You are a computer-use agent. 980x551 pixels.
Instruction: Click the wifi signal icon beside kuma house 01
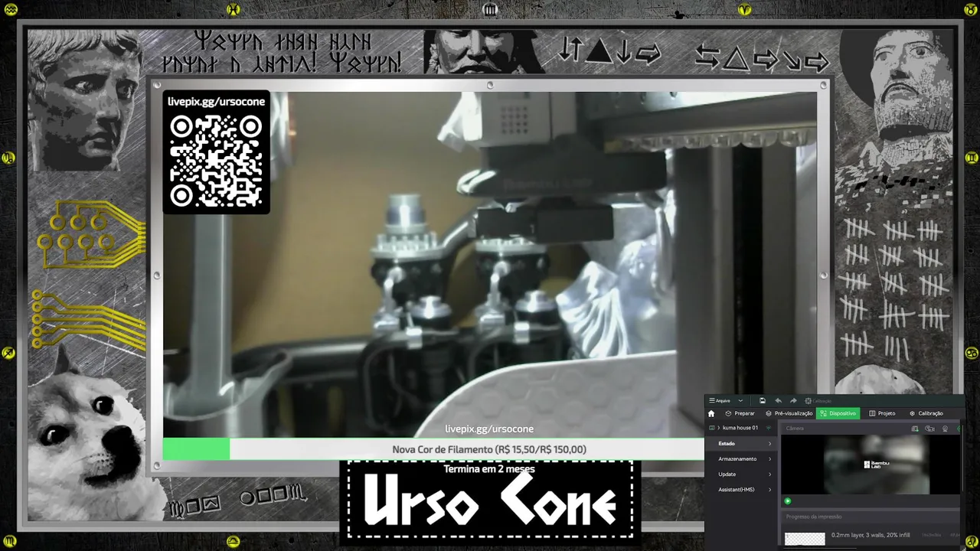click(769, 428)
